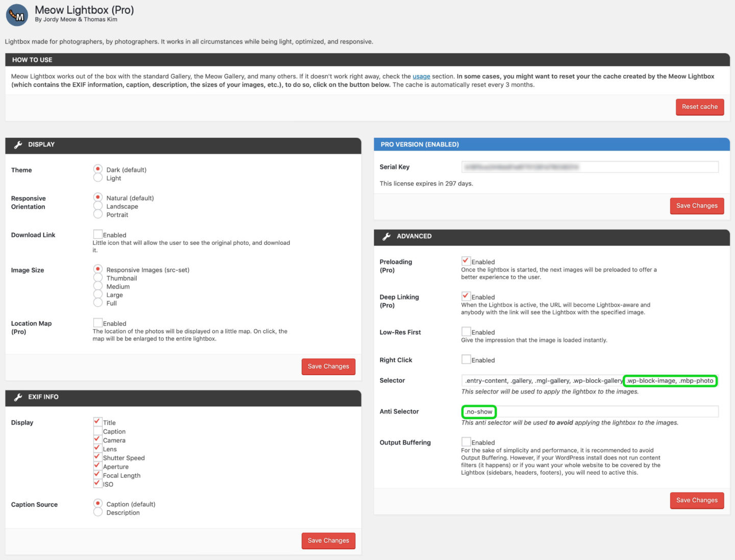Disable the Preloading checkbox
Image resolution: width=735 pixels, height=560 pixels.
[x=466, y=261]
